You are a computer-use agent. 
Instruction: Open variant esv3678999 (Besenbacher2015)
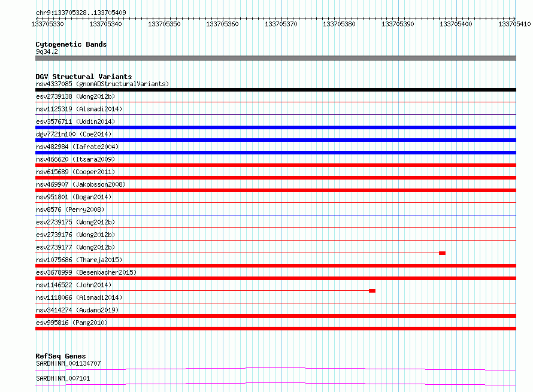pos(86,272)
